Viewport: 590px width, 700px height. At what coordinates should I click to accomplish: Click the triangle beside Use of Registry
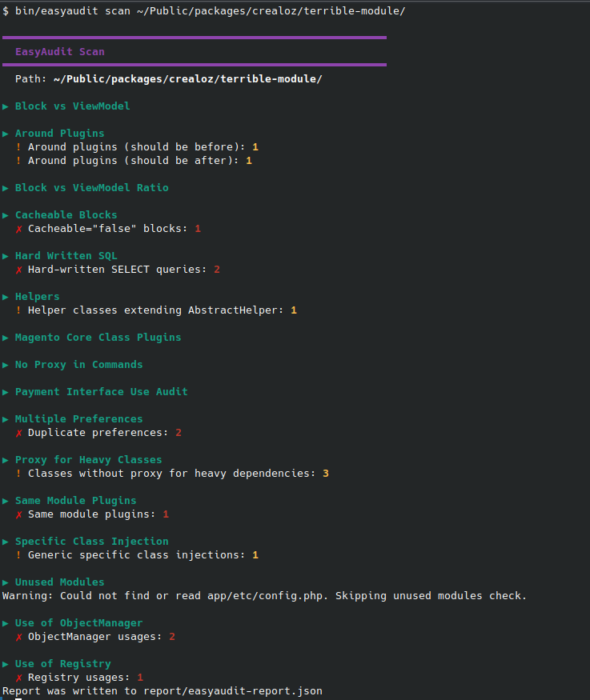(6, 664)
